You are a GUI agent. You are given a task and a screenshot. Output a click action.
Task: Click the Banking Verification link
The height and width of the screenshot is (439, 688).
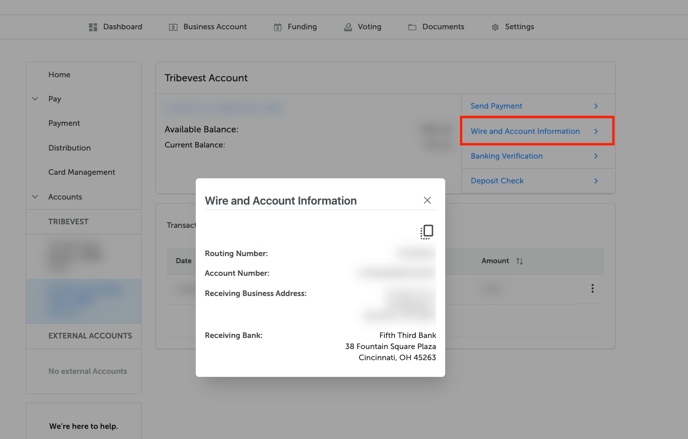pyautogui.click(x=507, y=156)
